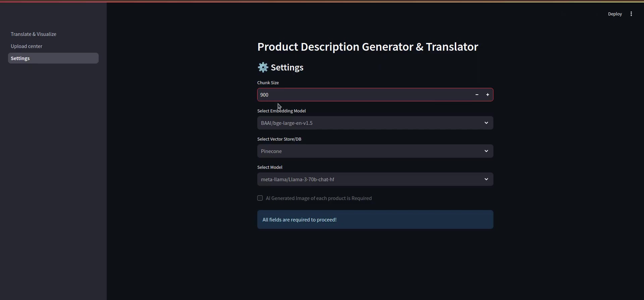The height and width of the screenshot is (300, 644).
Task: Click the Product Description Generator & Translator title
Action: pos(368,47)
